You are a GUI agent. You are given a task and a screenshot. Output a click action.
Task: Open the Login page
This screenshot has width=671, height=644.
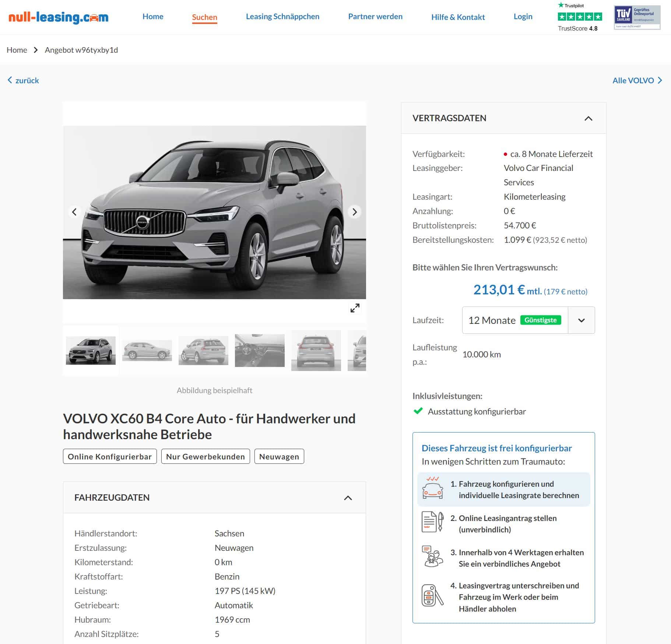coord(523,17)
